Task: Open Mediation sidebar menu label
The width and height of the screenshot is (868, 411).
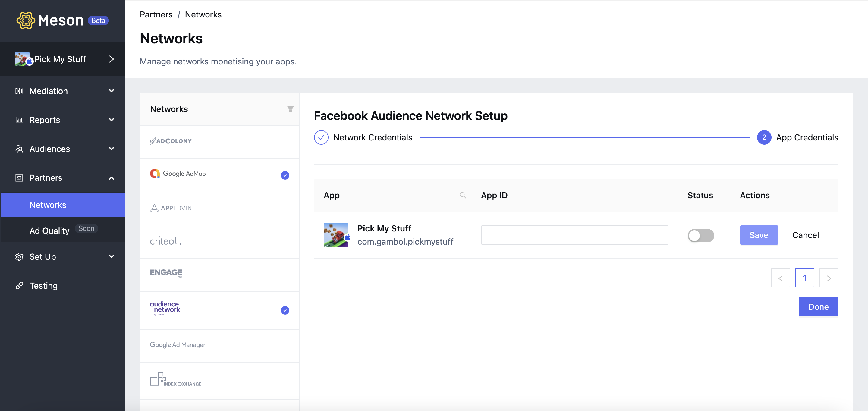Action: (x=49, y=91)
